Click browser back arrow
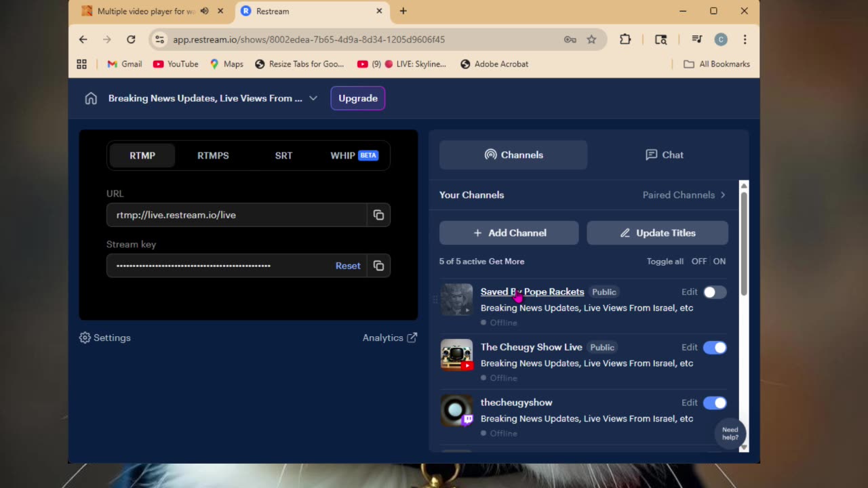This screenshot has height=488, width=868. 83,39
